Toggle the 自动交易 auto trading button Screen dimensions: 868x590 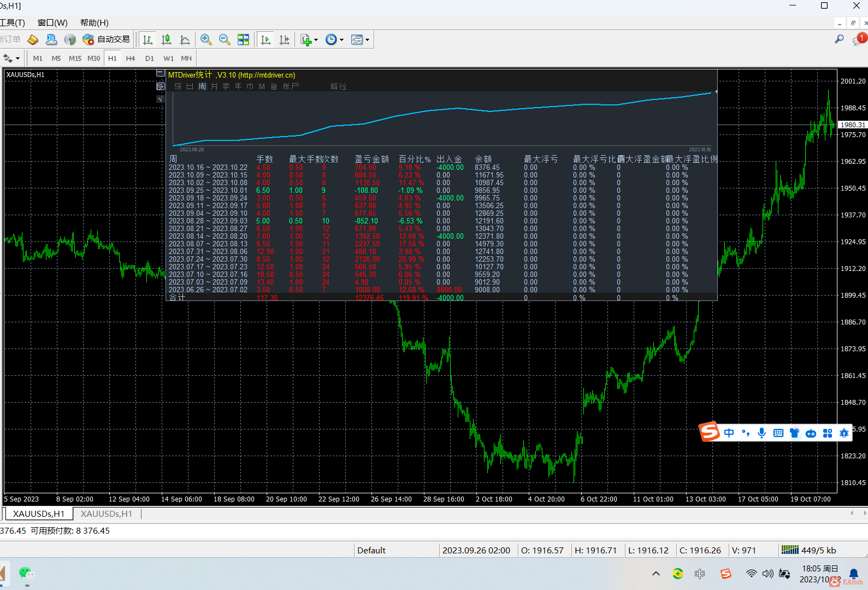click(x=107, y=39)
